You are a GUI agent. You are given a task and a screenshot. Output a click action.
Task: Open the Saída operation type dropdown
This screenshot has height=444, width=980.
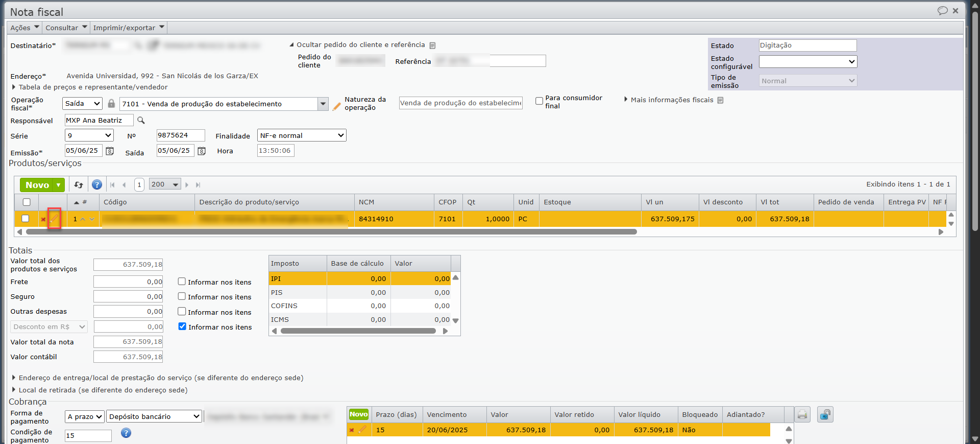tap(83, 104)
